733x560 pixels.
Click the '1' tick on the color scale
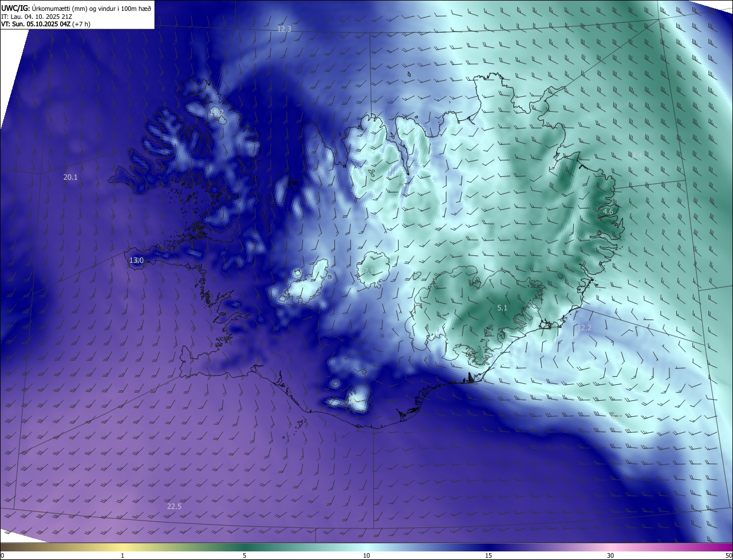click(123, 556)
